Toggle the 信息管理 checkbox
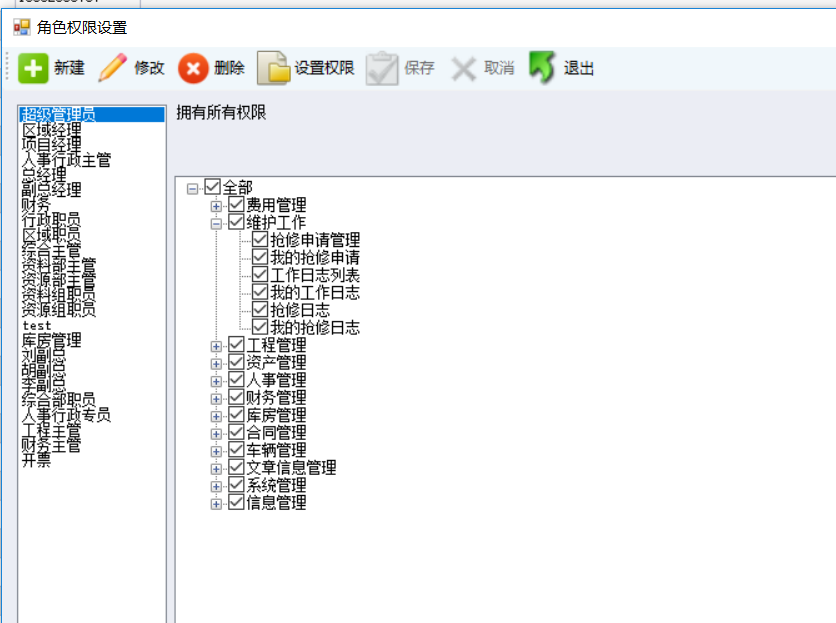This screenshot has height=623, width=836. click(236, 502)
